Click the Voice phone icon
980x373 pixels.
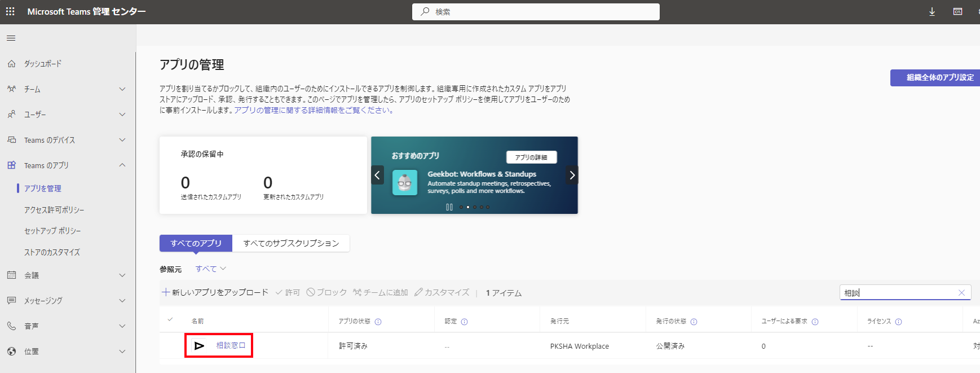tap(12, 326)
